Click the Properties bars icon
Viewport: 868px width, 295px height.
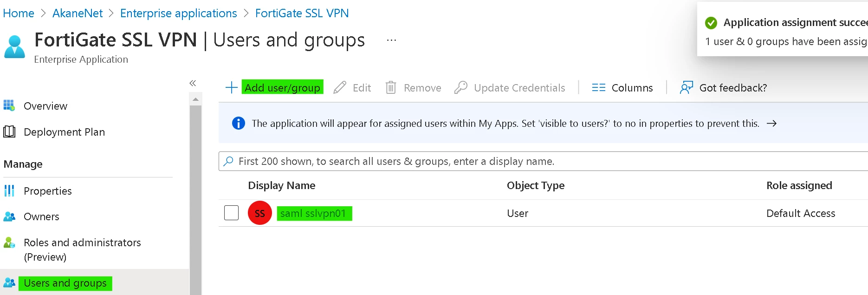[9, 190]
